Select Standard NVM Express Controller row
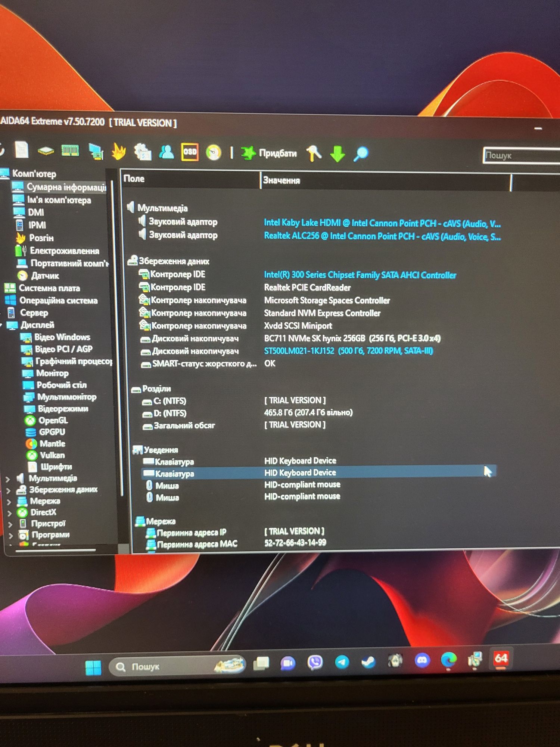560x747 pixels. point(322,313)
